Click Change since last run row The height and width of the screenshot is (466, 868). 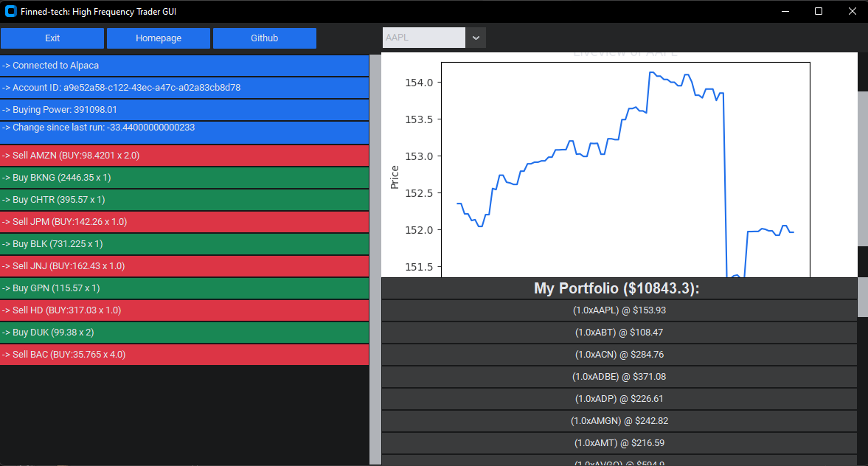tap(184, 133)
